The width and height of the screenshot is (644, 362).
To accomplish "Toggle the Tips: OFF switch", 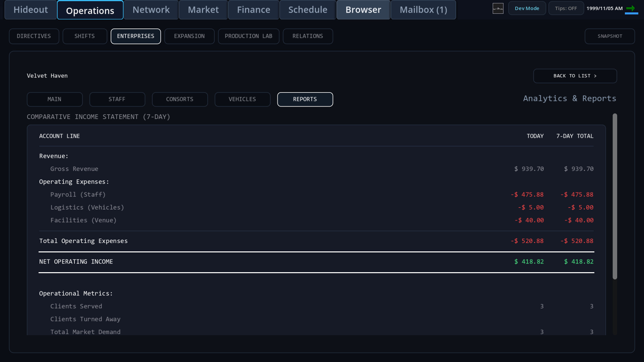I will (566, 8).
